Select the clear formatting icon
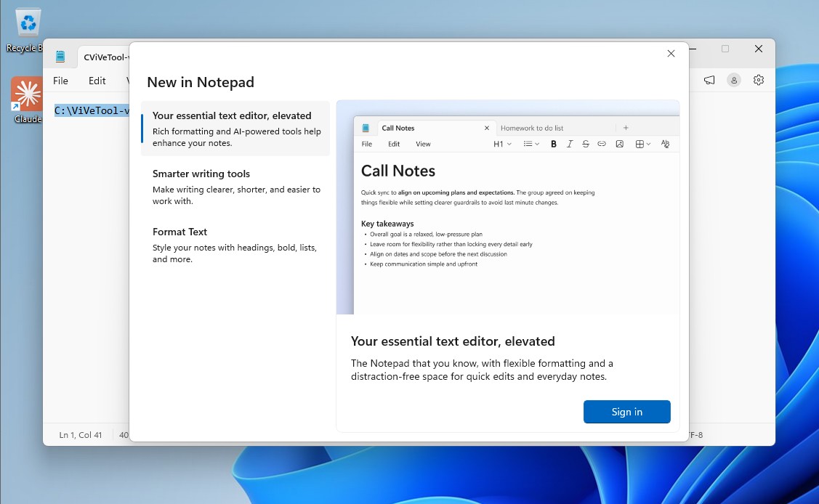 (x=665, y=144)
